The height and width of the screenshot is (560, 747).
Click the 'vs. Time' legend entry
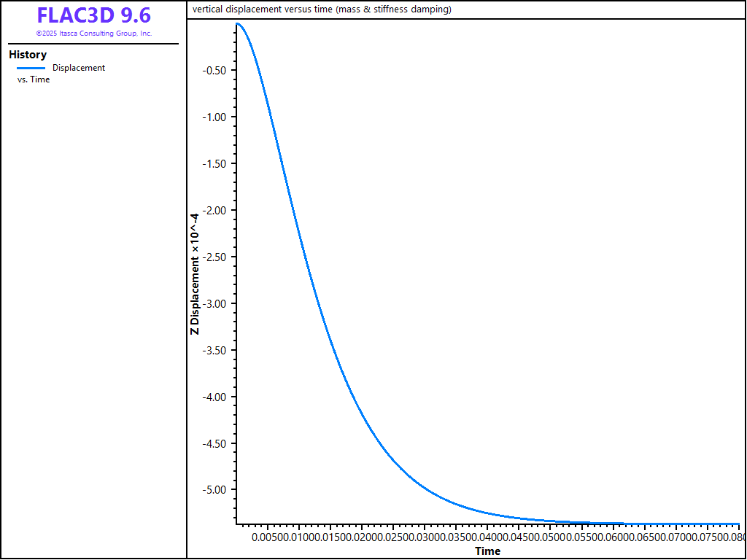click(34, 79)
